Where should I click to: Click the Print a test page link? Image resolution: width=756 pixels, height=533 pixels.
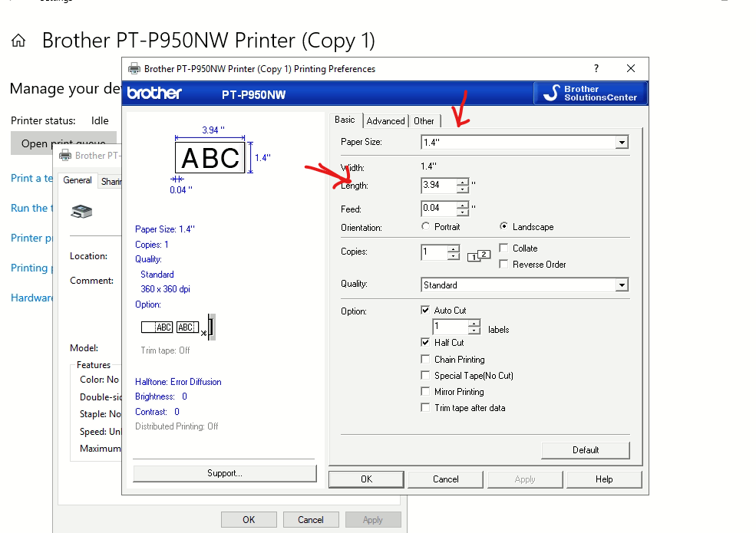pyautogui.click(x=31, y=178)
